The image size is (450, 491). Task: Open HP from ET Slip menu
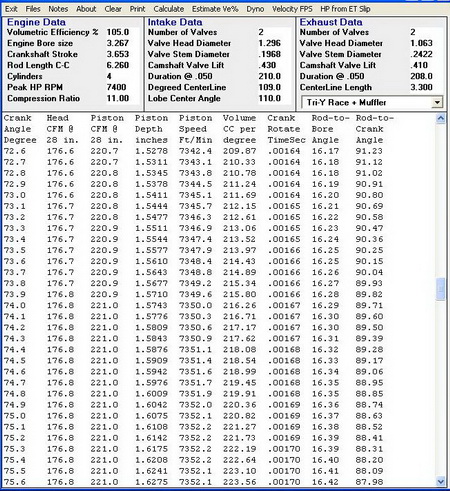(345, 9)
